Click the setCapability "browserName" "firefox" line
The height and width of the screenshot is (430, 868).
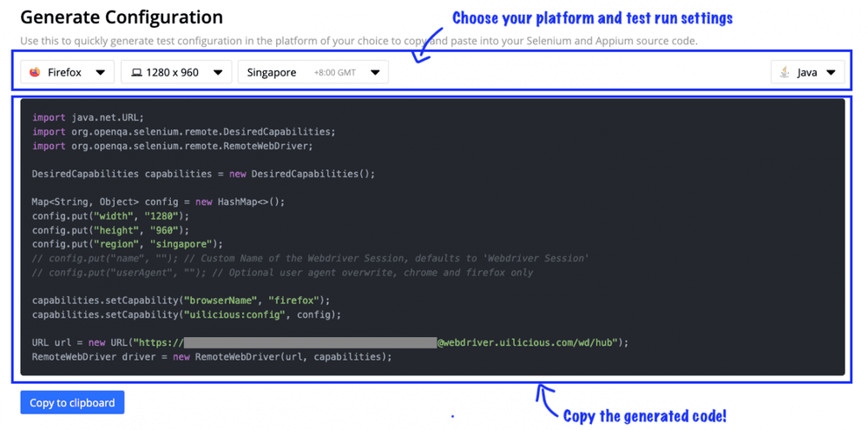[x=181, y=301]
